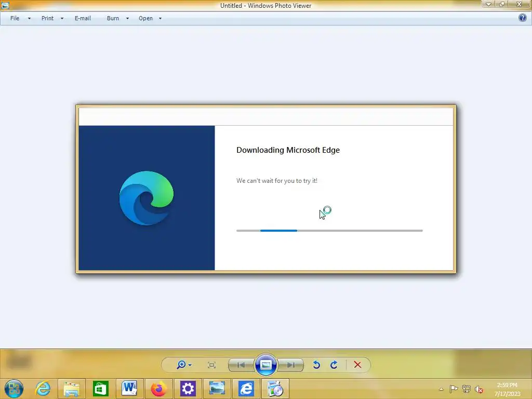Close the Windows Photo Viewer window
The image size is (532, 399).
[x=519, y=4]
